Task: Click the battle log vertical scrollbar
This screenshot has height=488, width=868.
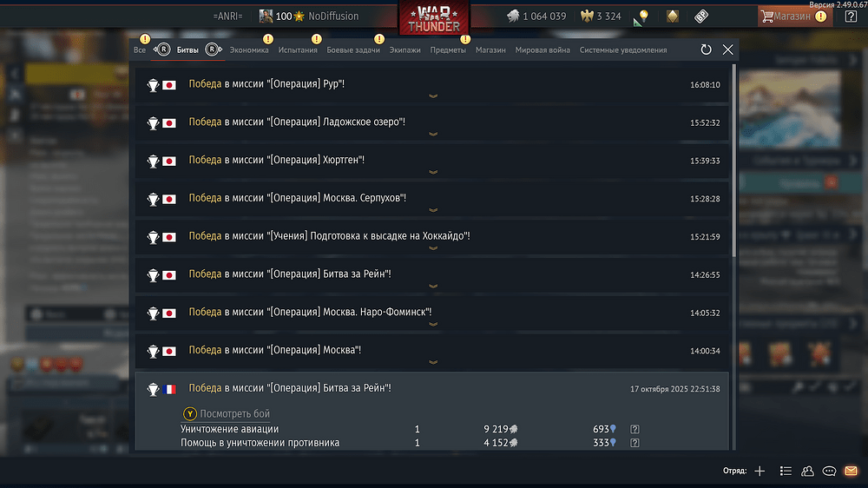Action: pos(734,161)
